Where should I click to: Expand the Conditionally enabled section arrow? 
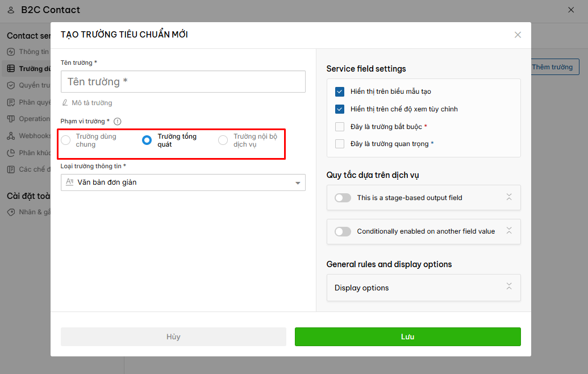click(509, 230)
